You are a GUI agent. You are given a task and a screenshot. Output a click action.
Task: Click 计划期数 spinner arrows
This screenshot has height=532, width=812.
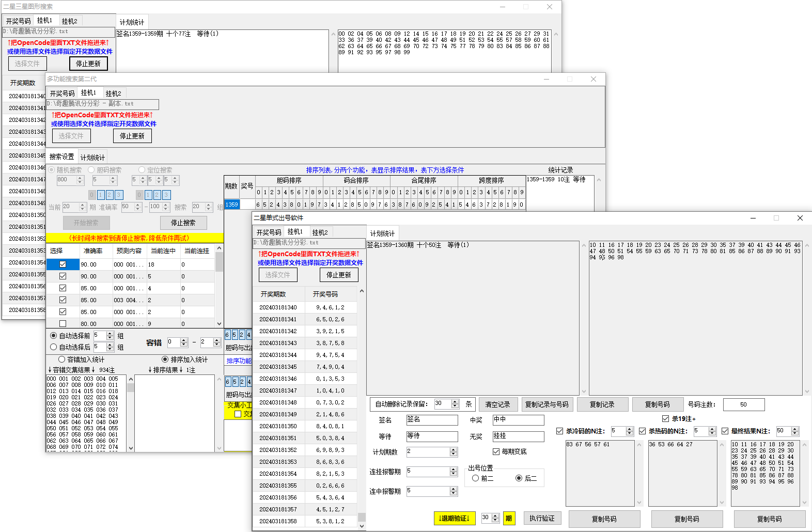[x=454, y=452]
